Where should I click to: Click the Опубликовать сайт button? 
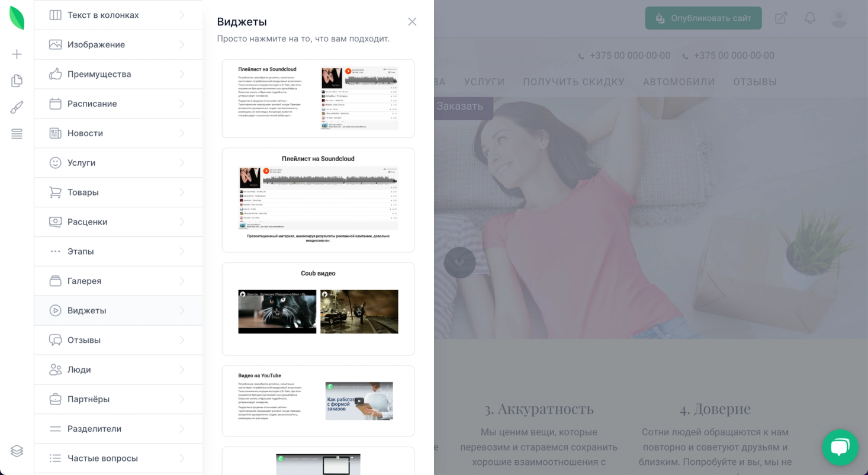click(703, 18)
